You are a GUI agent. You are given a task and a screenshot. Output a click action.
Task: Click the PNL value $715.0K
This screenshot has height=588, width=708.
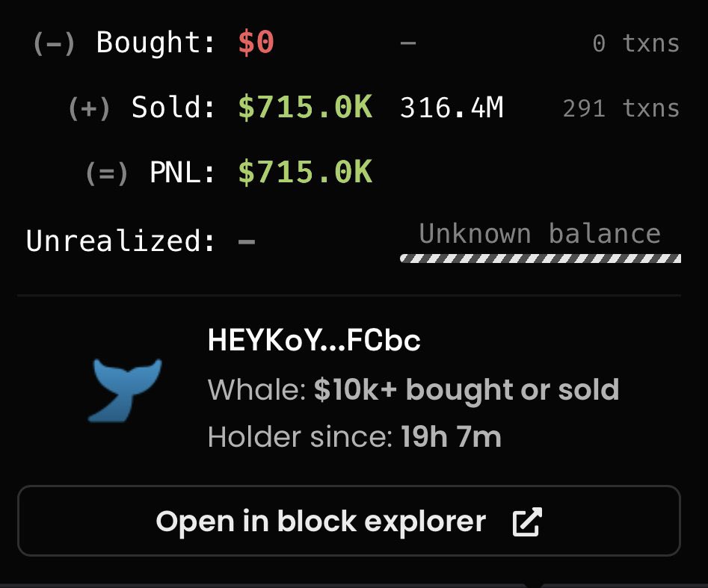coord(305,172)
